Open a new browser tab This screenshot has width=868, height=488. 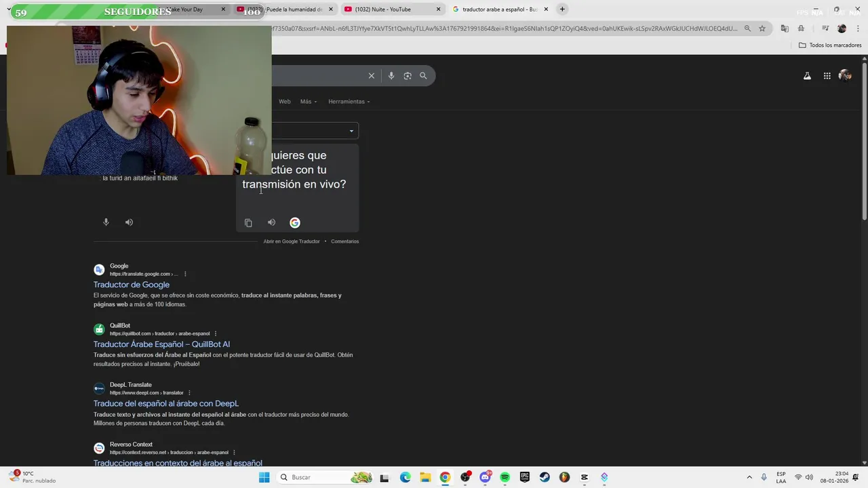tap(562, 9)
